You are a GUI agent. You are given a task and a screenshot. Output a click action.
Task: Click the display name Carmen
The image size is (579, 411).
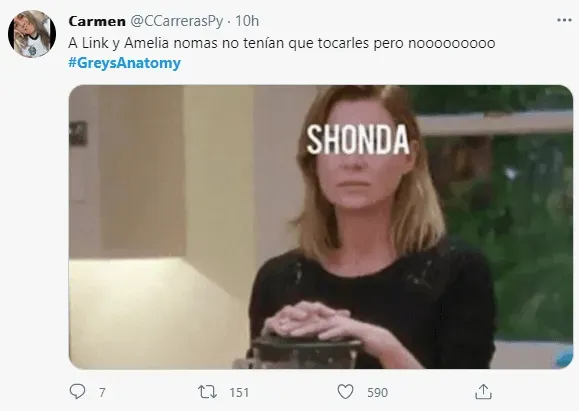[97, 21]
